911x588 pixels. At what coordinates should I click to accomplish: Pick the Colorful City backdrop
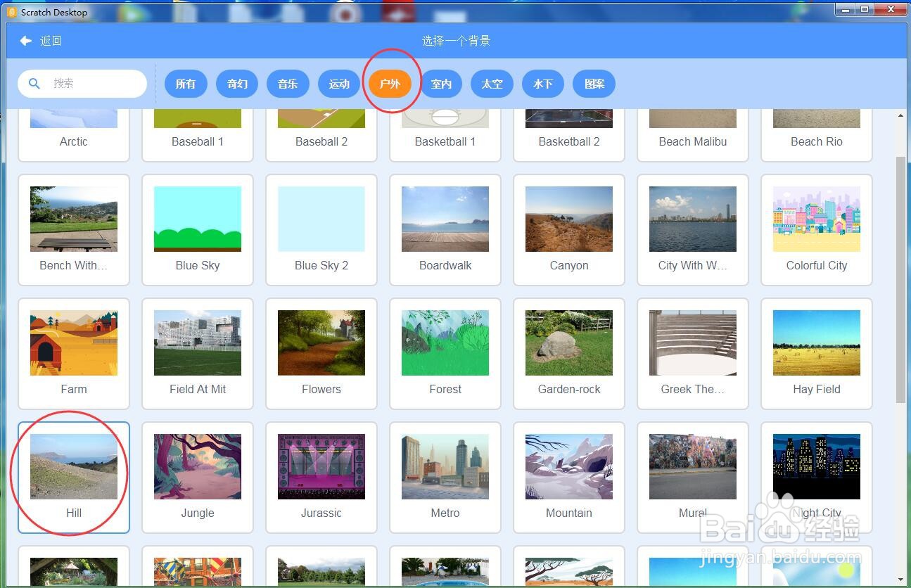click(x=817, y=230)
